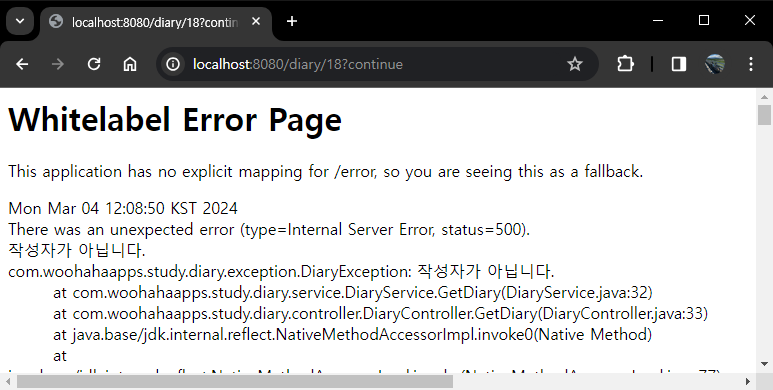This screenshot has width=773, height=390.
Task: Toggle the browser side panel
Action: coord(679,64)
